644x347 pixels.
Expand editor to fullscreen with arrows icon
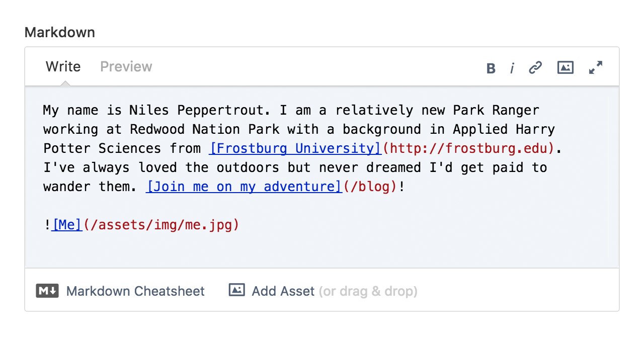point(596,67)
